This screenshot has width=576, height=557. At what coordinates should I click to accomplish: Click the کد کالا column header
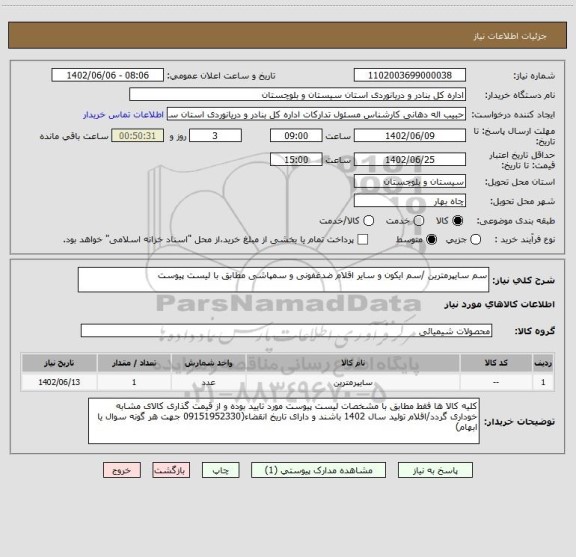(496, 363)
